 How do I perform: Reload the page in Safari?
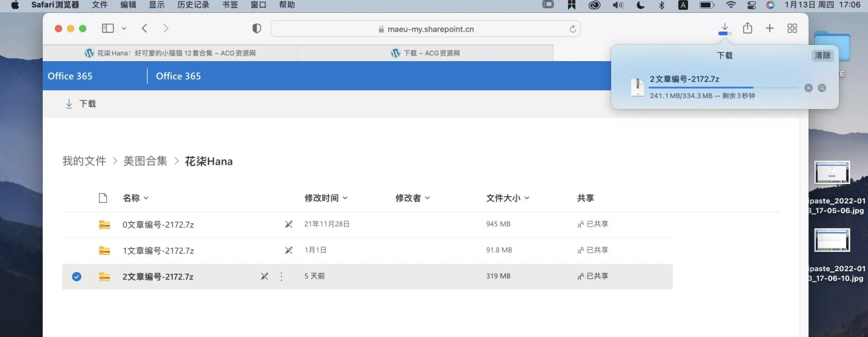pyautogui.click(x=573, y=29)
